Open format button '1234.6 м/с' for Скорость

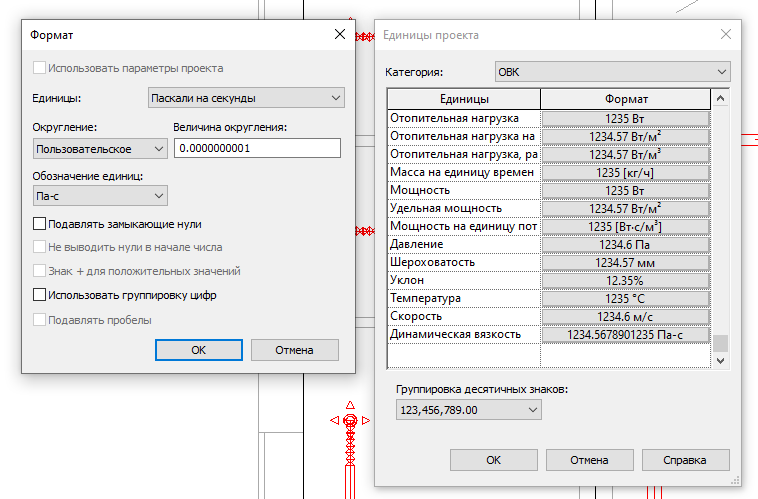pyautogui.click(x=626, y=317)
